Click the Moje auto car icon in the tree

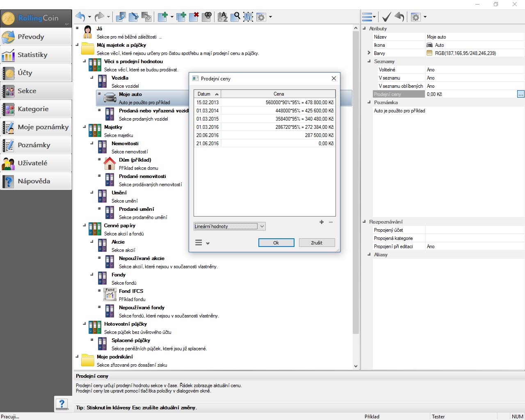110,98
